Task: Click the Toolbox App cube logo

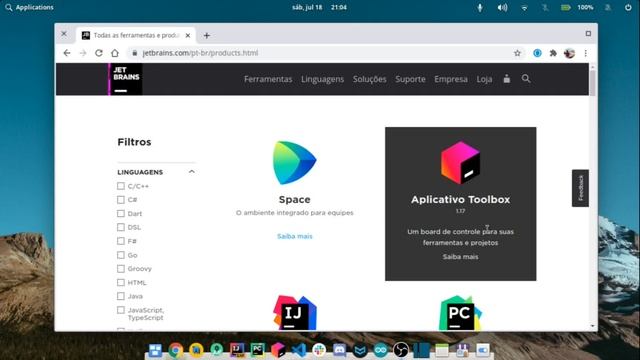Action: click(x=460, y=162)
